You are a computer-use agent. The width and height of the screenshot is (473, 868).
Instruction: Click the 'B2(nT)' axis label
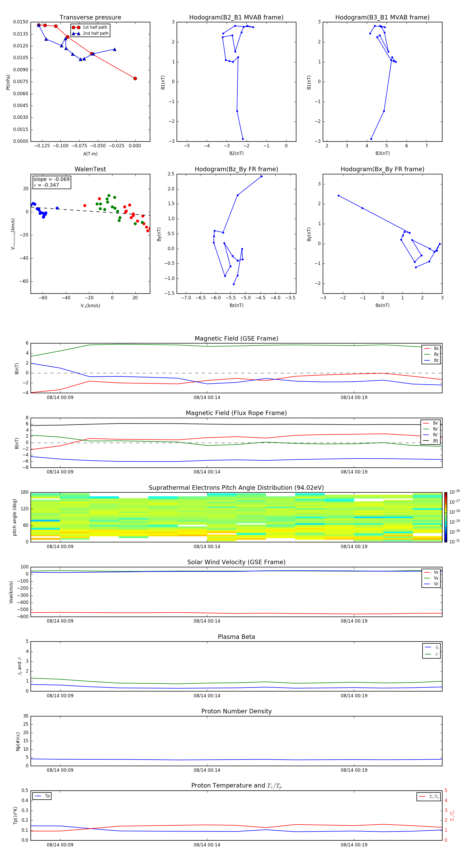(x=236, y=153)
